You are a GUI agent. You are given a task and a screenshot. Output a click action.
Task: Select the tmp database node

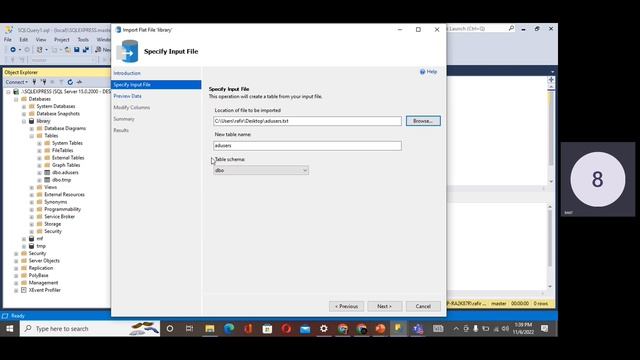[x=41, y=246]
